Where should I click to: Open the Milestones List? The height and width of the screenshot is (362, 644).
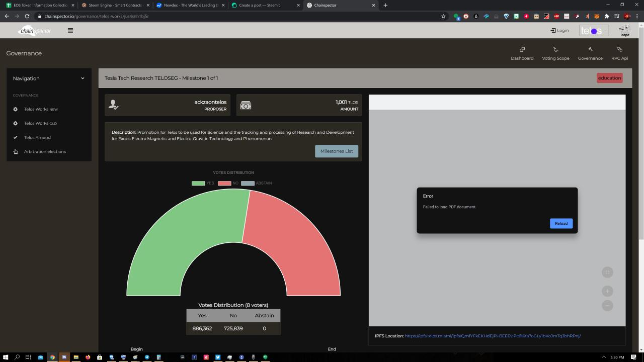[337, 151]
